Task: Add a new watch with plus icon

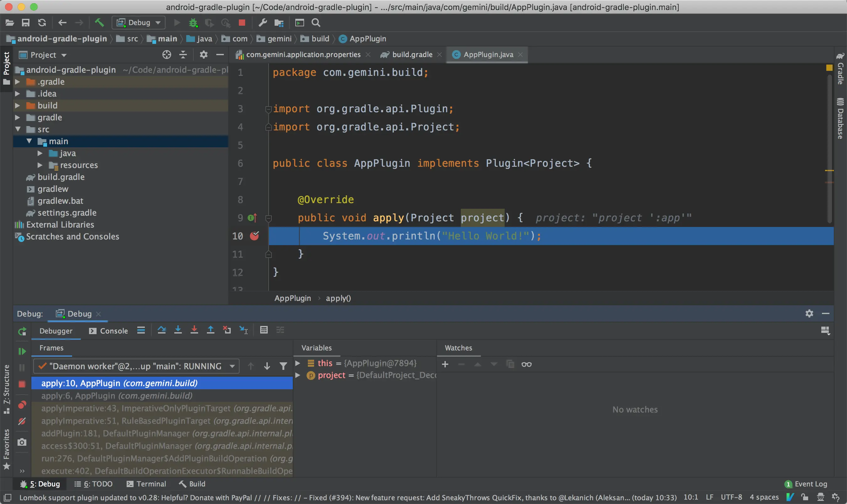Action: point(445,364)
